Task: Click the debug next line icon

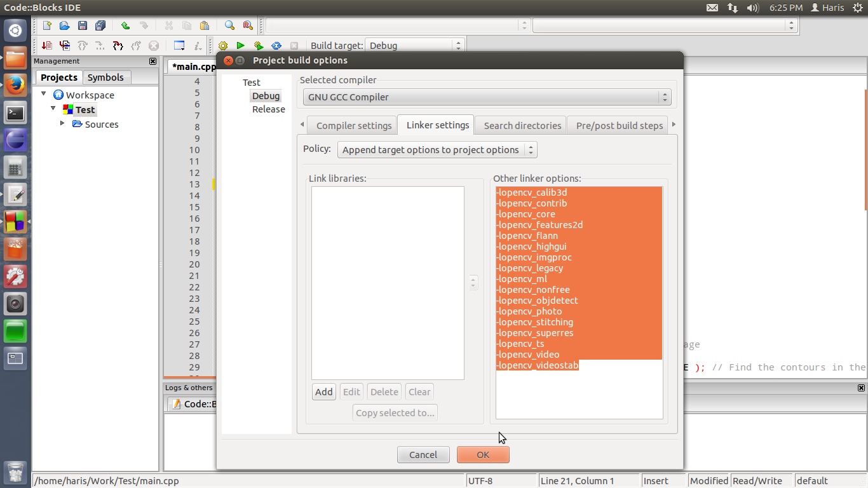Action: point(82,46)
